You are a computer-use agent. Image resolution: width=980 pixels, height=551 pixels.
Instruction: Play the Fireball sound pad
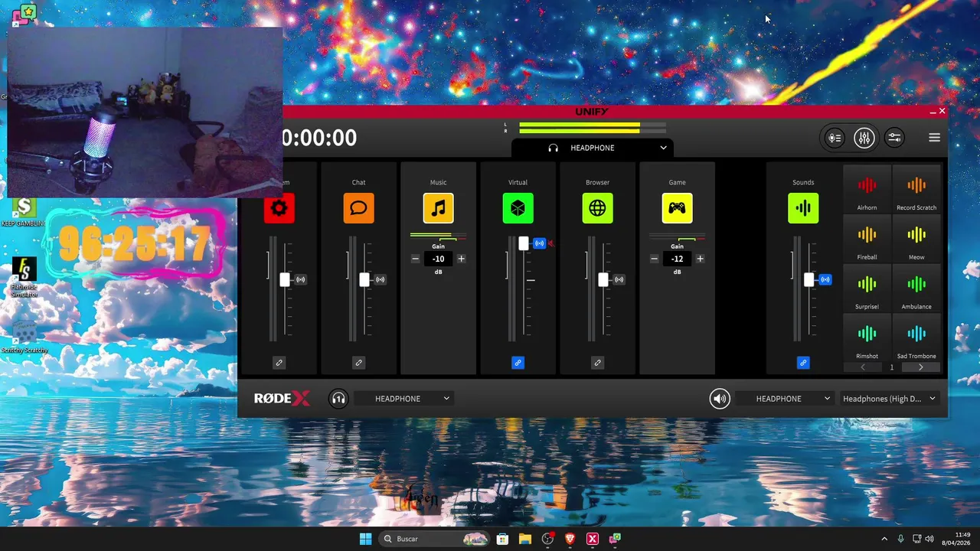867,240
